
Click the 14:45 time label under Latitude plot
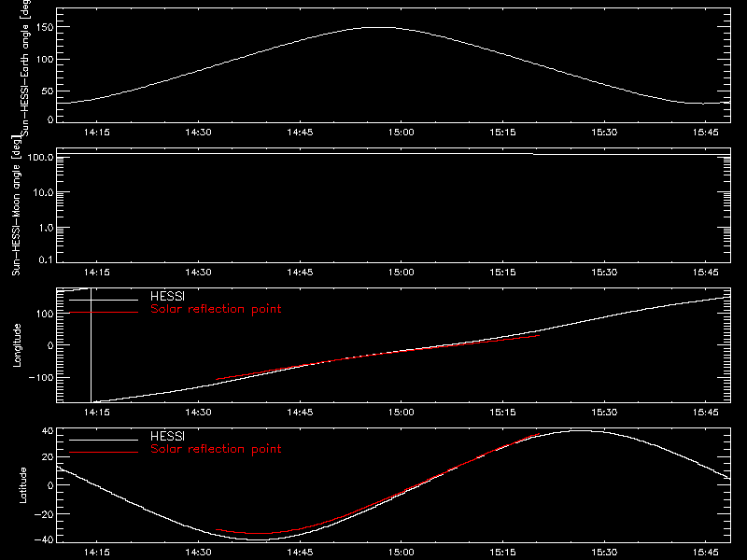click(x=300, y=553)
